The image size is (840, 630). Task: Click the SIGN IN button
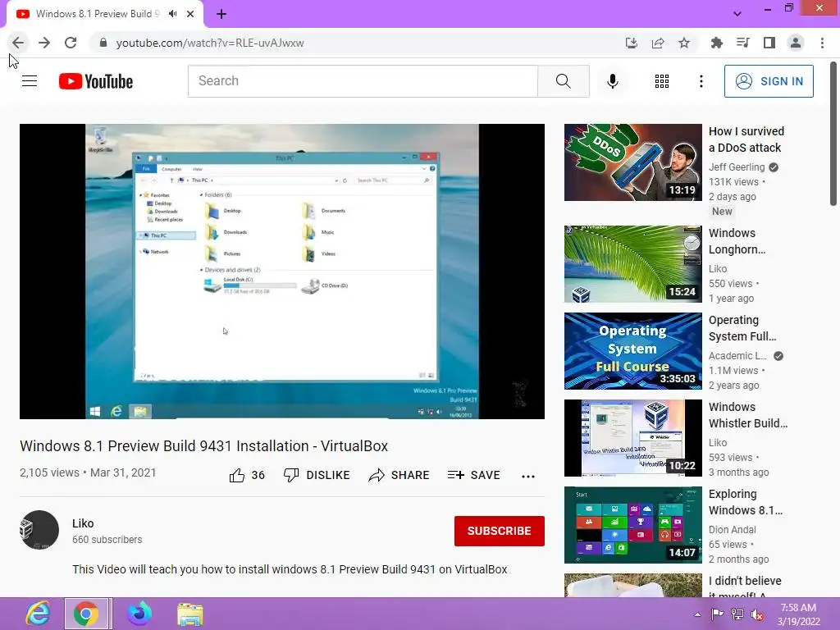[x=769, y=81]
